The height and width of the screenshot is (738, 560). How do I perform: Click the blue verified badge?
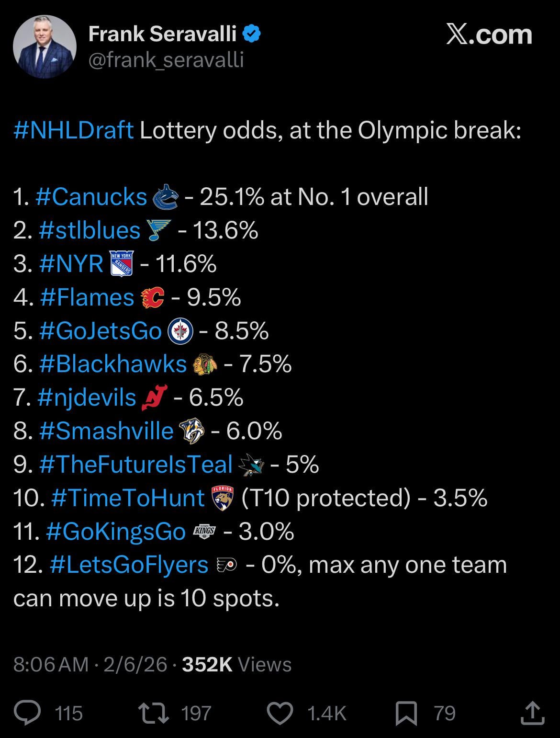252,34
